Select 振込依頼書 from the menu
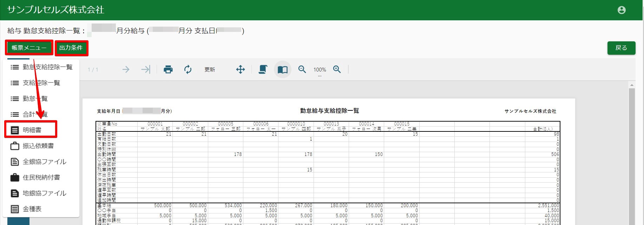This screenshot has width=644, height=225. tap(41, 146)
